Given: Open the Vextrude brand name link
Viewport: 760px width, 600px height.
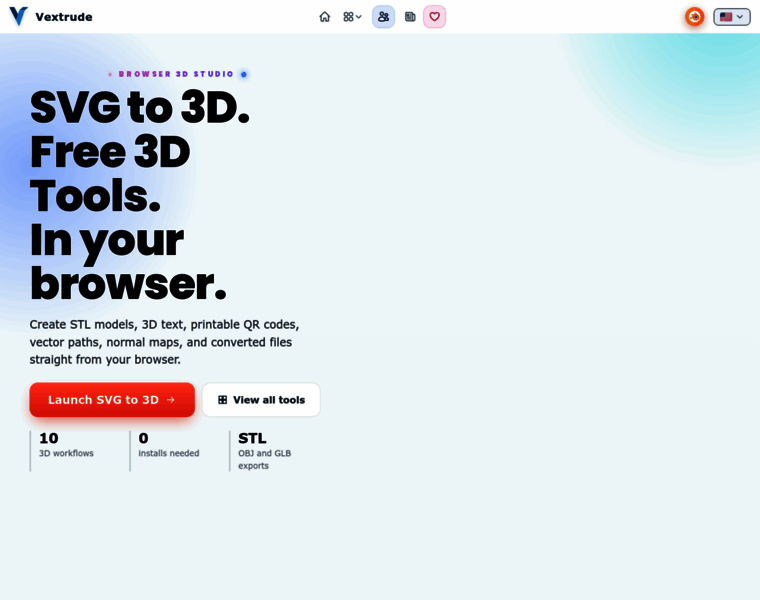Looking at the screenshot, I should coord(63,17).
